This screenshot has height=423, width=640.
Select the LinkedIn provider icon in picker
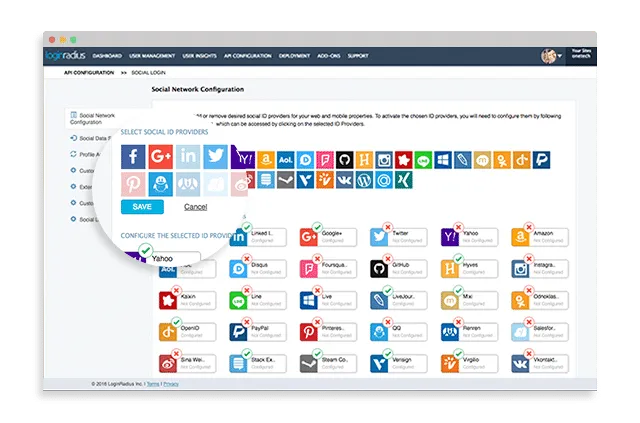[x=189, y=157]
